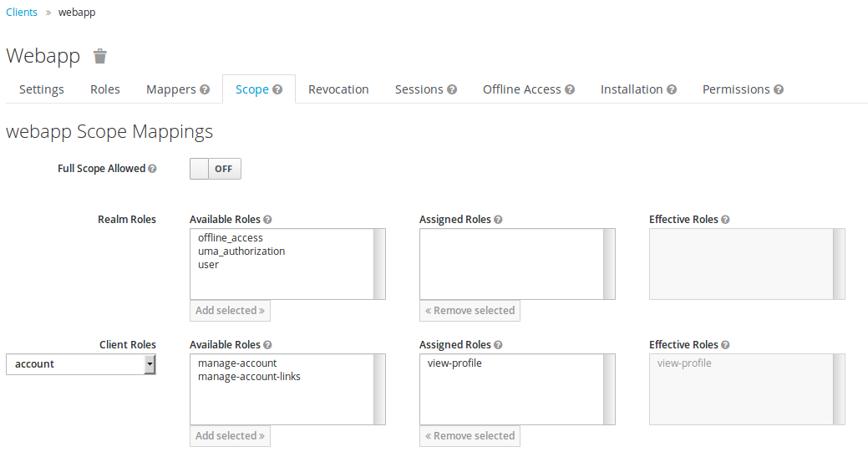Open the Offline Access tab
The width and height of the screenshot is (868, 457).
(x=522, y=89)
